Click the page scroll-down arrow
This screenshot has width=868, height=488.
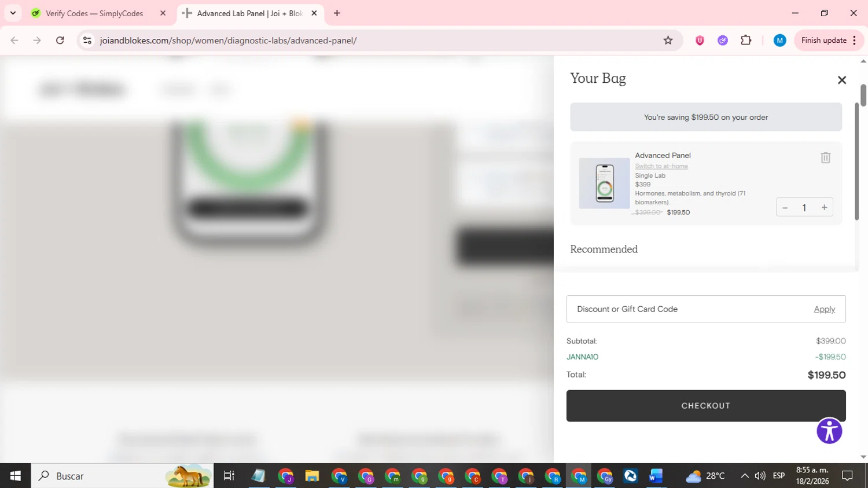pos(863,457)
